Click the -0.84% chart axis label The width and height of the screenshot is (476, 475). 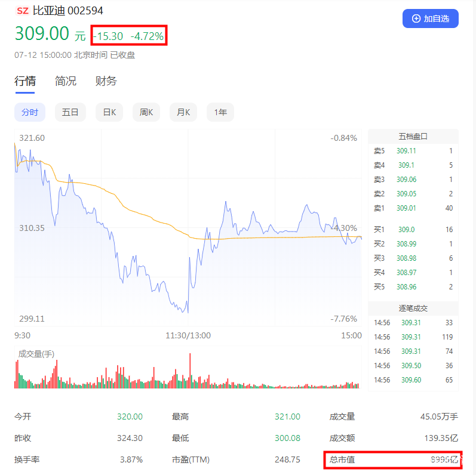click(343, 138)
